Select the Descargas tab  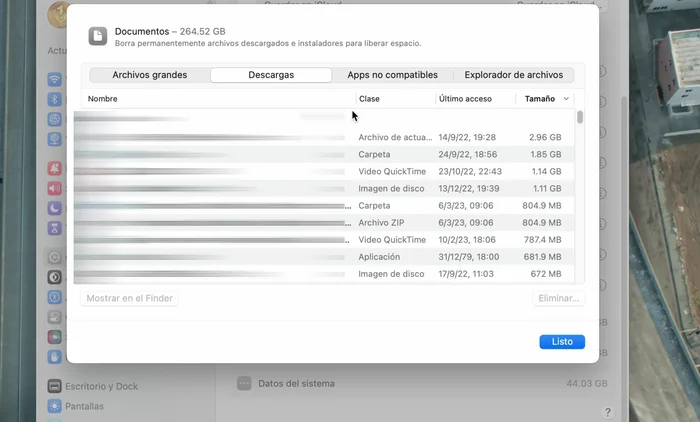(271, 75)
